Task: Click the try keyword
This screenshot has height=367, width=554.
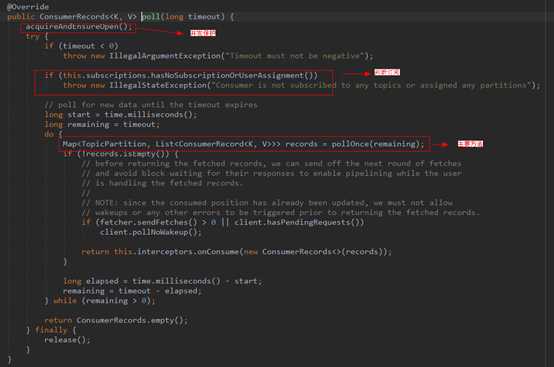Action: 33,36
